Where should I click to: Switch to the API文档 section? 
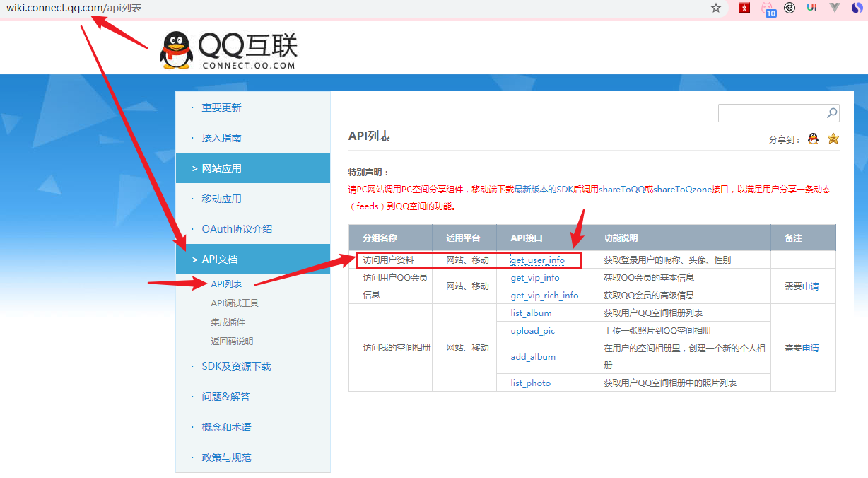tap(221, 259)
